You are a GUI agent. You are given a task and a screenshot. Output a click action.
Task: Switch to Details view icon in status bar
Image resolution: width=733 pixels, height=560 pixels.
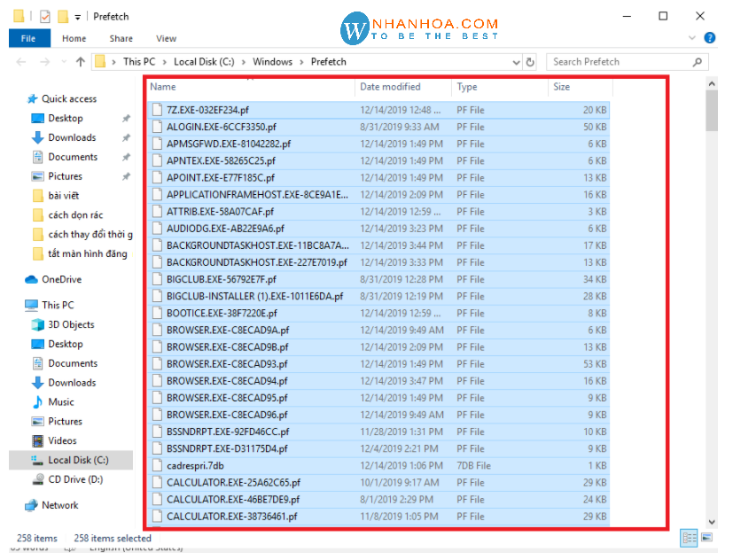tap(690, 538)
